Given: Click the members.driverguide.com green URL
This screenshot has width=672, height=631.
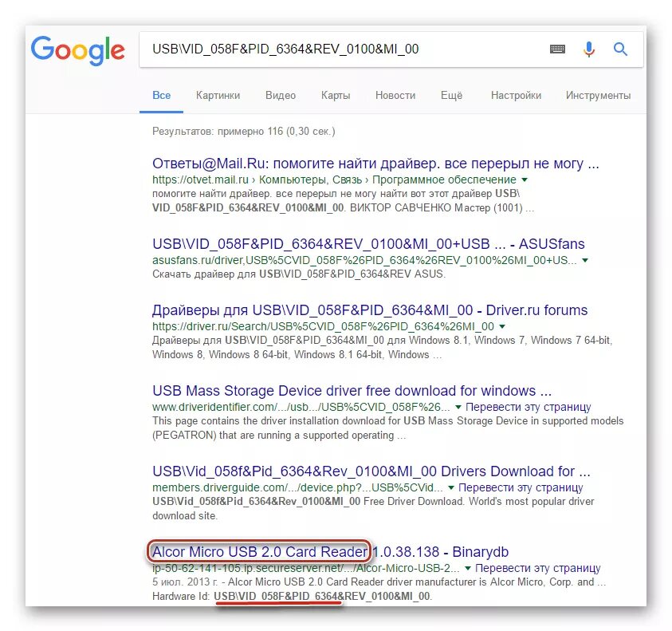Looking at the screenshot, I should point(297,487).
